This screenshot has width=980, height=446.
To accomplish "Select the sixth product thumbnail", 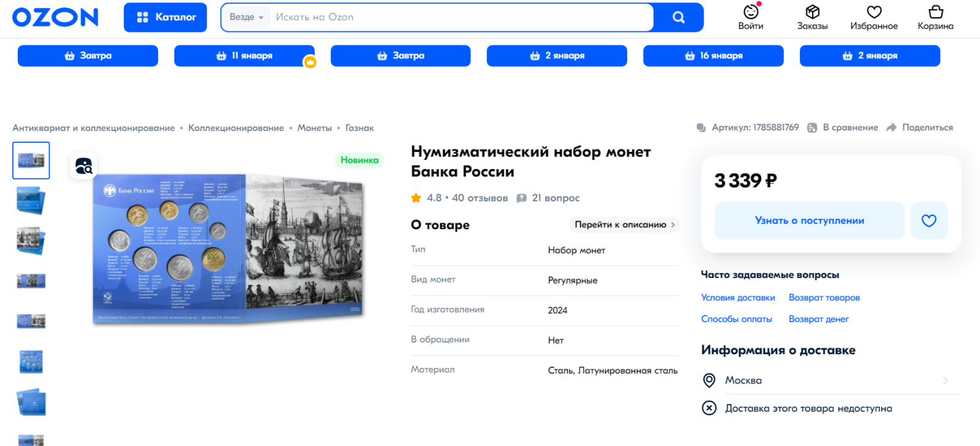I will (31, 361).
